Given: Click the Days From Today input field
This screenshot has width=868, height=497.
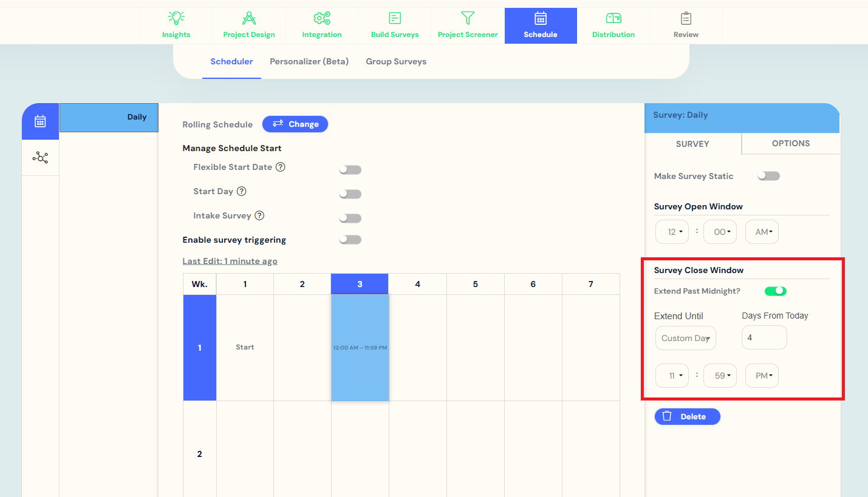Looking at the screenshot, I should coord(764,337).
